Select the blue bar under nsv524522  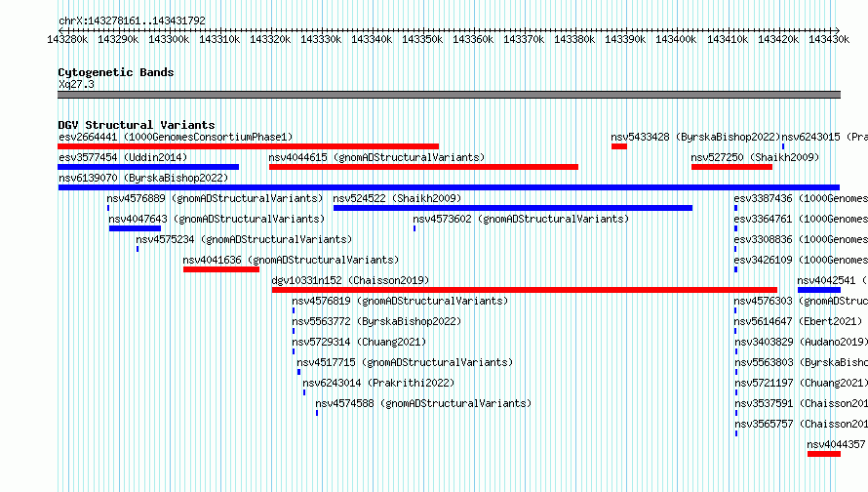point(513,208)
